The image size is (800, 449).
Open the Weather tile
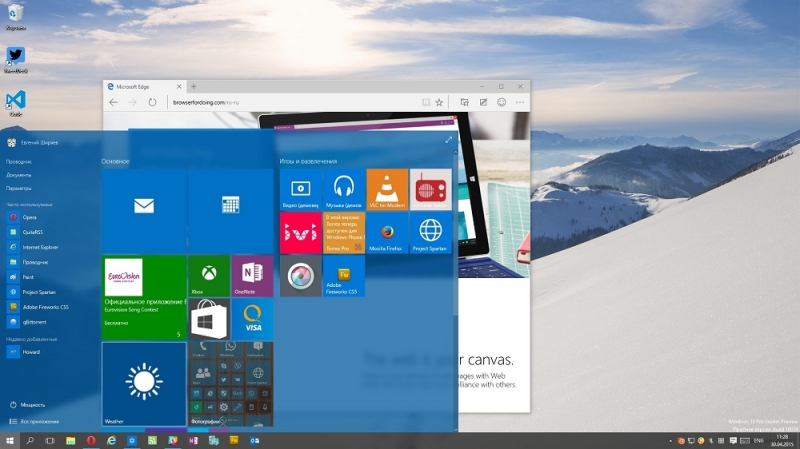point(144,384)
